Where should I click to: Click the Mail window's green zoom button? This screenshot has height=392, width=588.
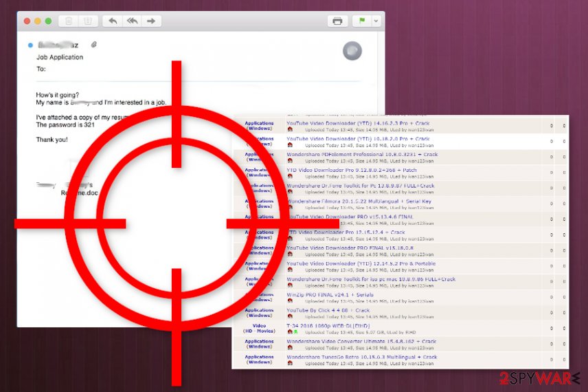pyautogui.click(x=48, y=21)
